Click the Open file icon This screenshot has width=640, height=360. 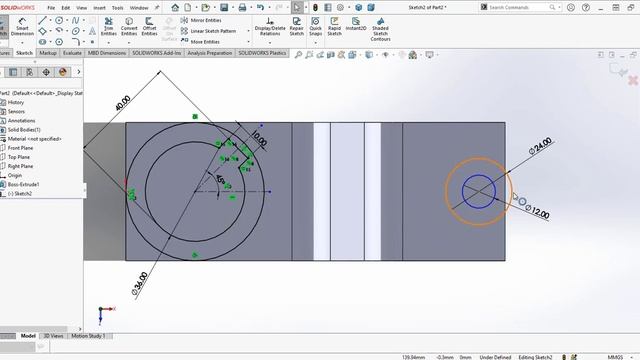205,7
